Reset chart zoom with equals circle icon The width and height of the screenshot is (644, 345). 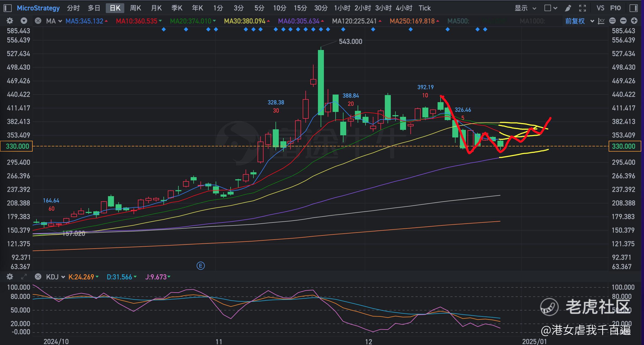coord(612,21)
